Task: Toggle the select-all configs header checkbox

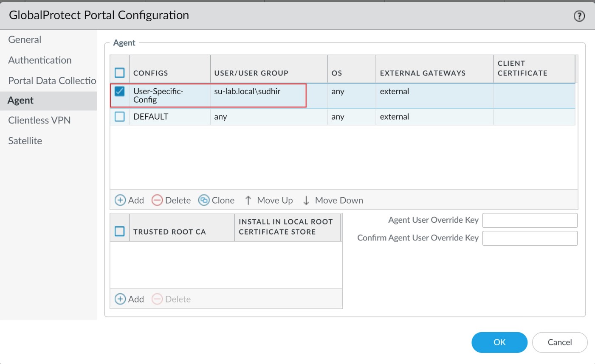Action: (119, 72)
